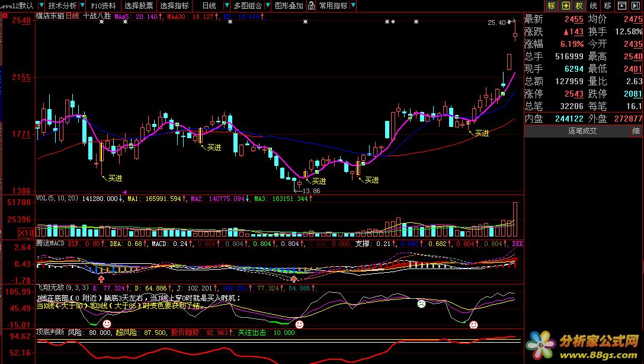This screenshot has height=364, width=644.
Task: Click the VOL(5,10,20) indicator label
Action: 57,199
